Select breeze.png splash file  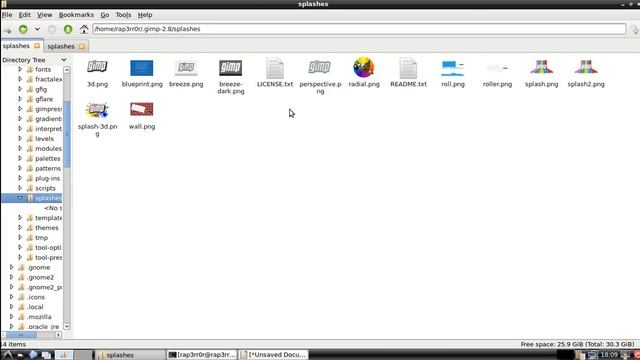click(186, 68)
